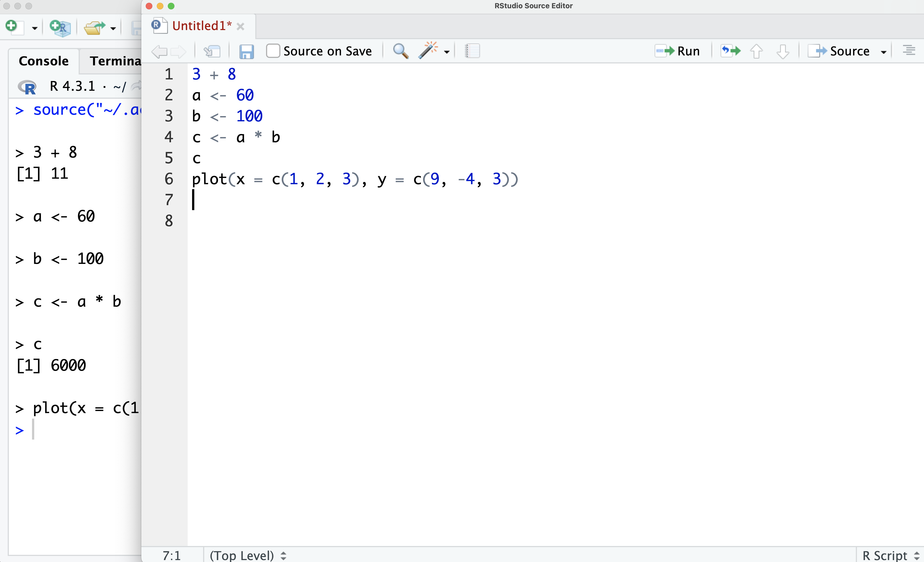This screenshot has height=562, width=924.
Task: Click the Open File folder icon
Action: [94, 28]
